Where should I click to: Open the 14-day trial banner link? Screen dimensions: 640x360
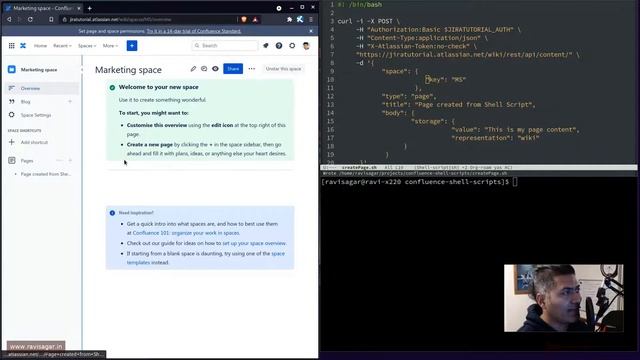(194, 31)
